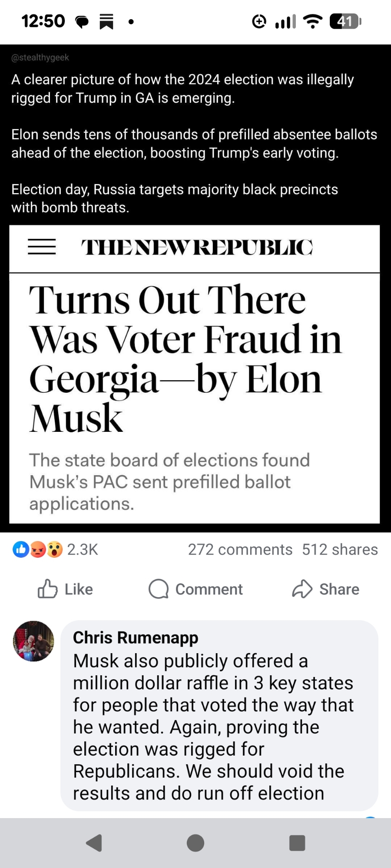Tap the @stealthygeek handle
The height and width of the screenshot is (868, 391).
(x=40, y=57)
